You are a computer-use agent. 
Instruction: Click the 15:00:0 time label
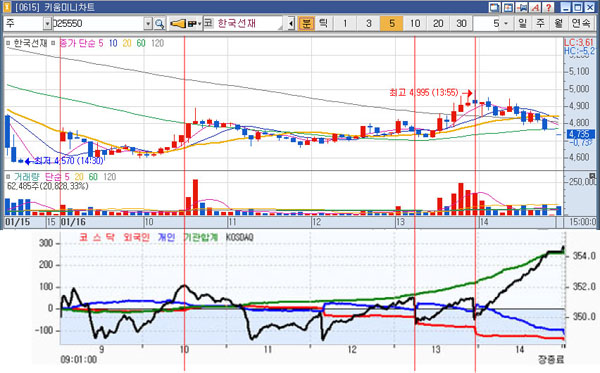point(582,222)
